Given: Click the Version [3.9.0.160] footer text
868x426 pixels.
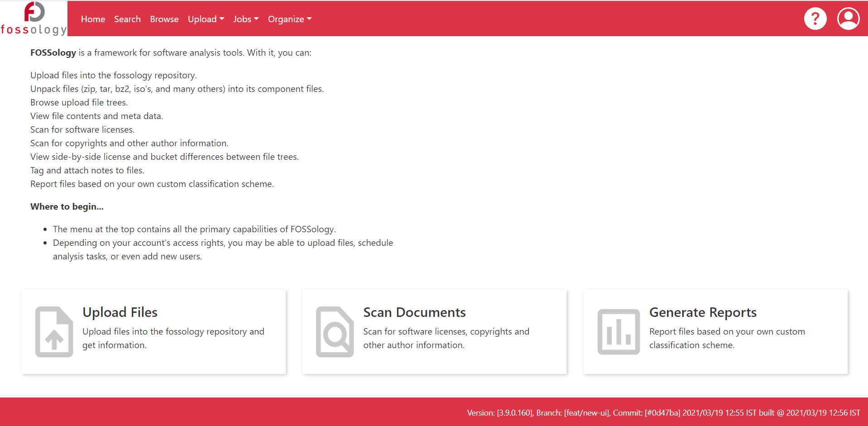Looking at the screenshot, I should (500, 413).
